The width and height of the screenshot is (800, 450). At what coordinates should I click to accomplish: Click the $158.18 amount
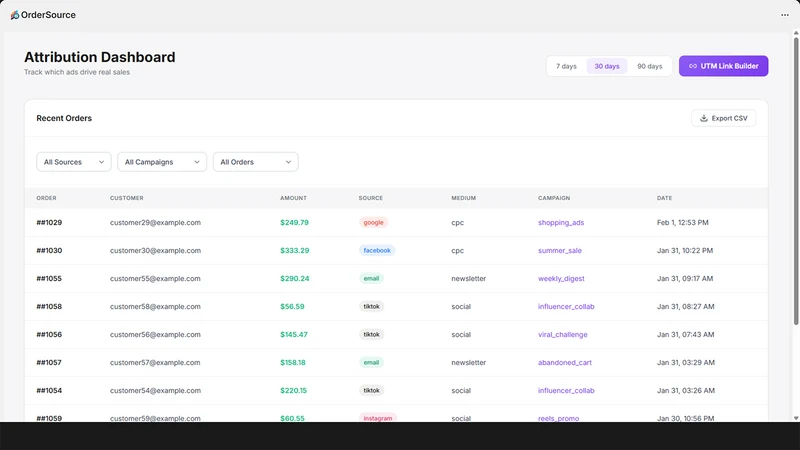click(293, 363)
